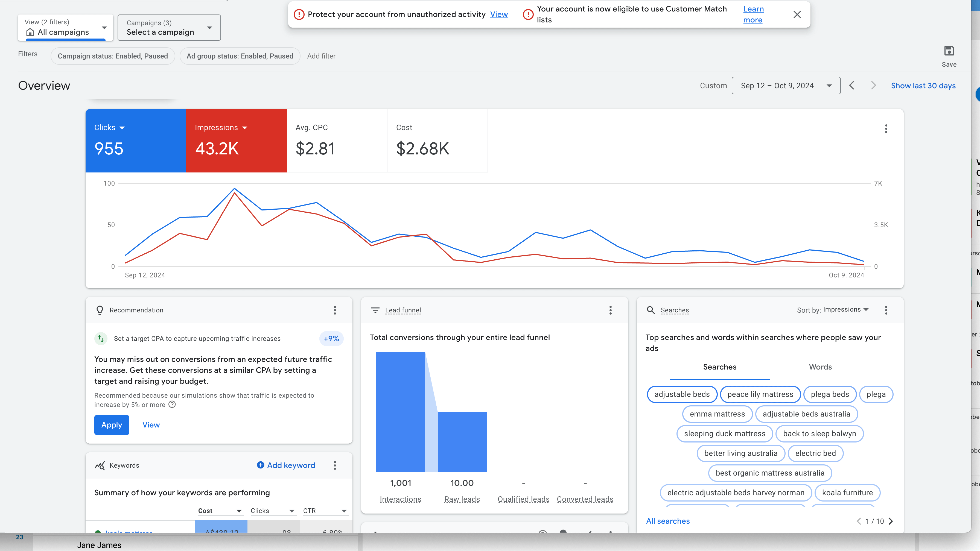Open All searches link

pos(668,521)
